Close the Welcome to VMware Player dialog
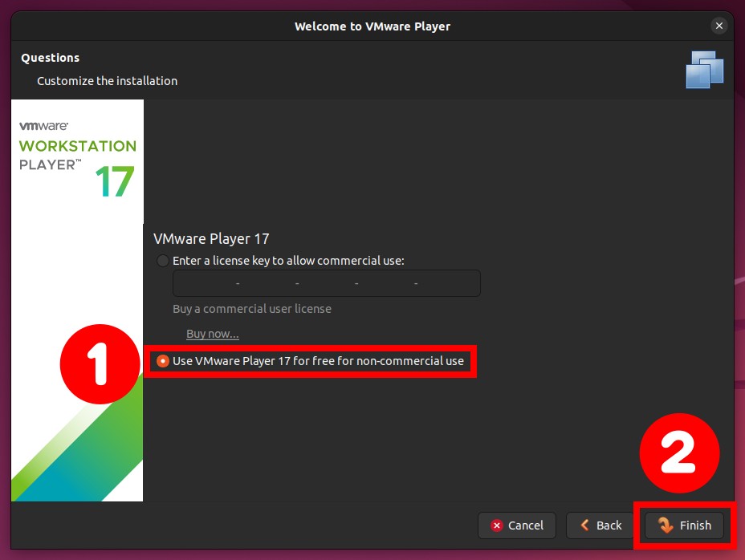This screenshot has height=560, width=745. tap(719, 26)
